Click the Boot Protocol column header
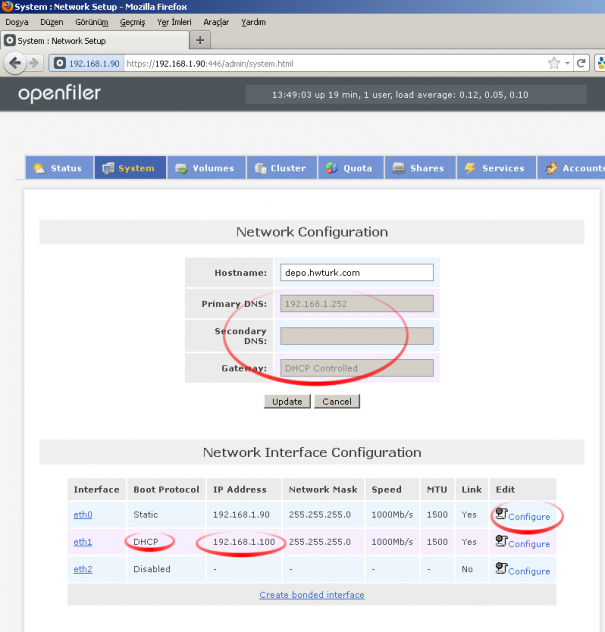Screen dimensions: 605x632 (x=166, y=489)
